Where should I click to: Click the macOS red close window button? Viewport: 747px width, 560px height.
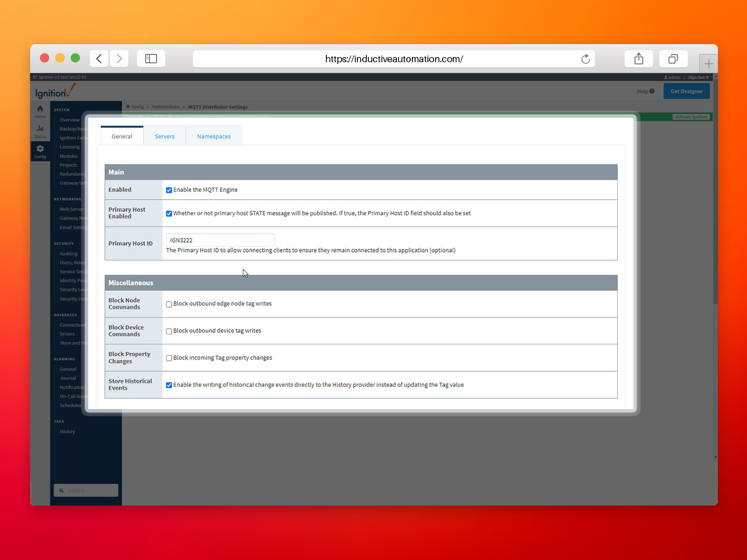45,58
